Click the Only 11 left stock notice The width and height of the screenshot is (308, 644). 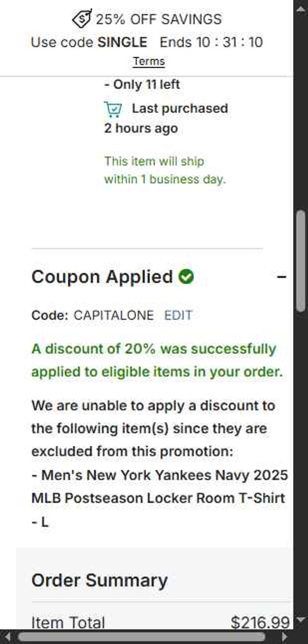tap(142, 85)
